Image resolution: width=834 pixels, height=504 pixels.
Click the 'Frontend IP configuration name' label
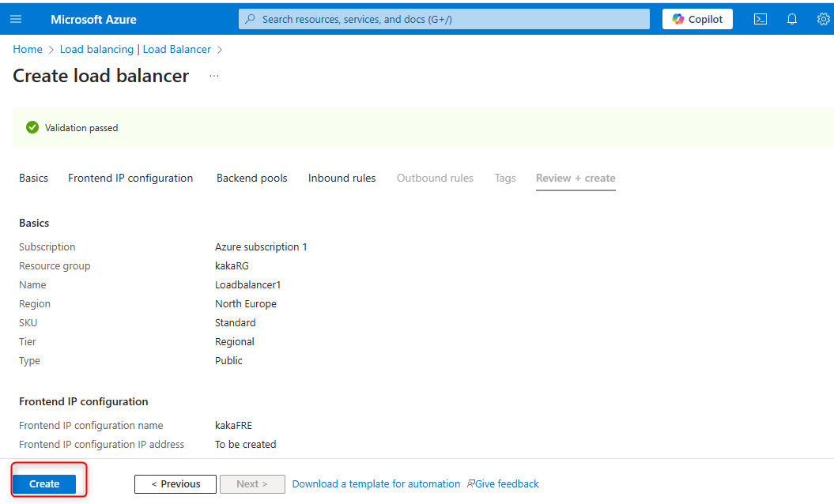coord(91,425)
